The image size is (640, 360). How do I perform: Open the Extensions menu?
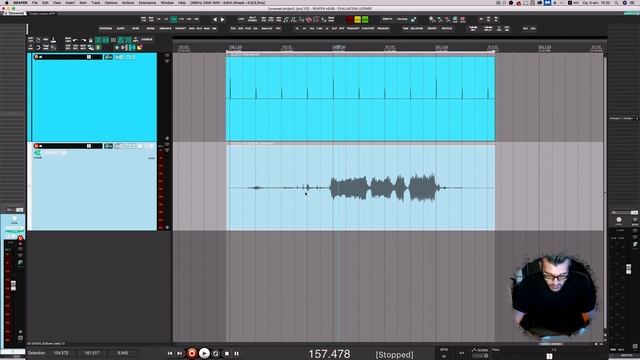tap(147, 2)
